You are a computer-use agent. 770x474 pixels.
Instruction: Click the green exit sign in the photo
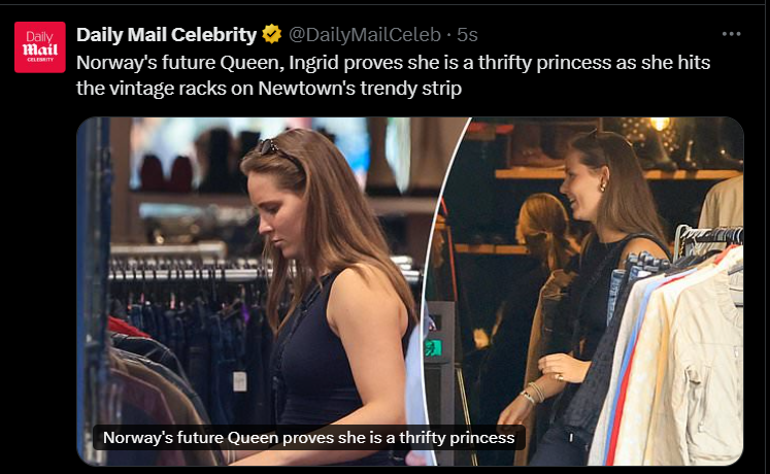click(433, 348)
